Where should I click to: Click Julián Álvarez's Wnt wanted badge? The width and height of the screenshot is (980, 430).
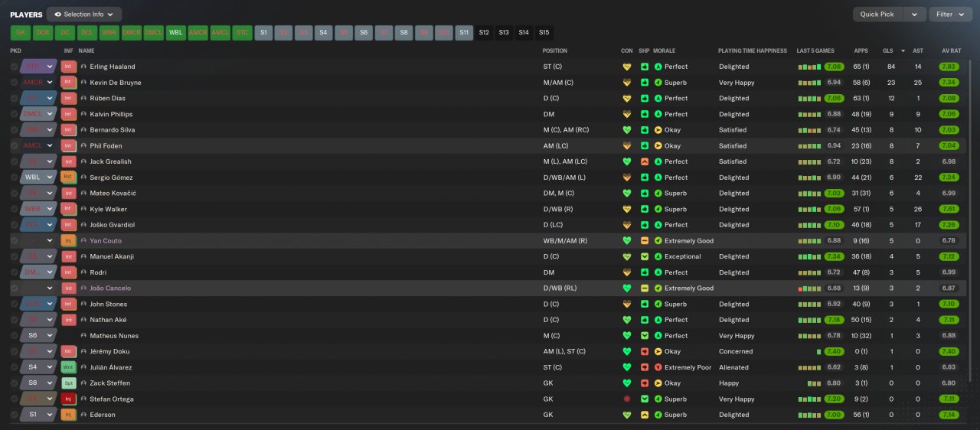click(x=69, y=367)
